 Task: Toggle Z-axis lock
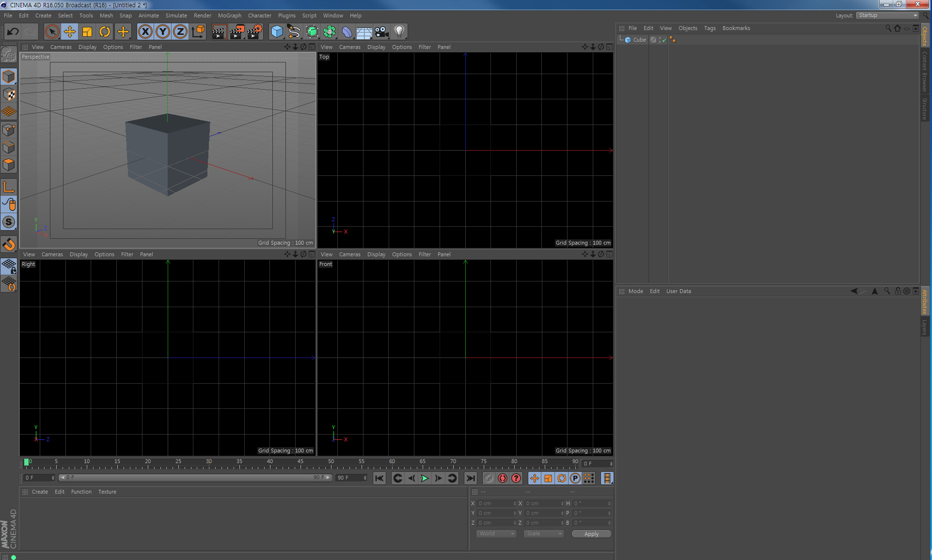click(x=180, y=32)
